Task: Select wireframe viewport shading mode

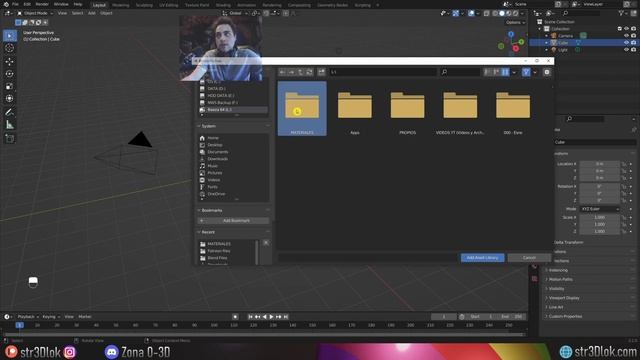Action: (495, 13)
